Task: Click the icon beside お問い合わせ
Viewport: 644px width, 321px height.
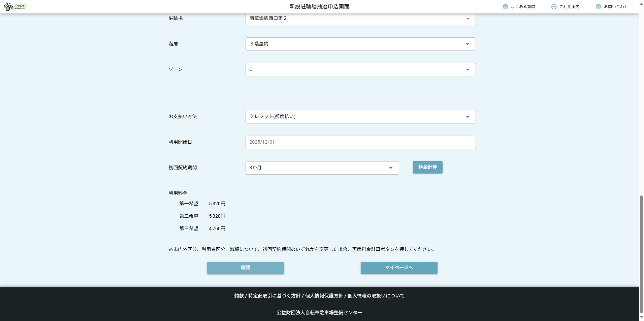Action: [x=598, y=7]
